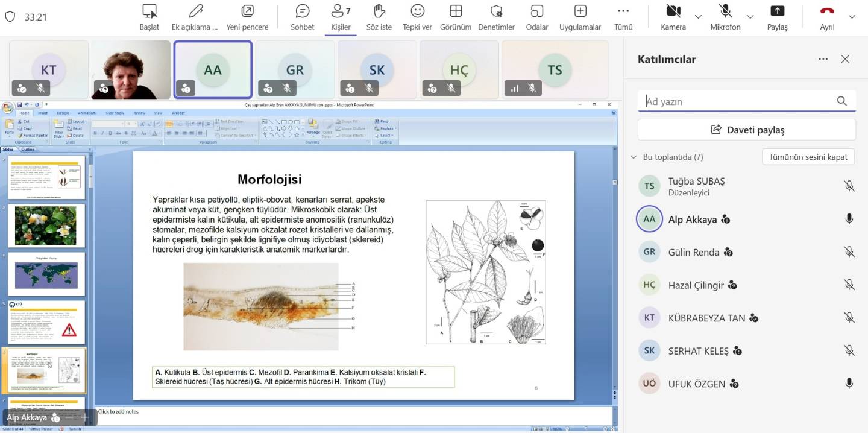Image resolution: width=868 pixels, height=433 pixels.
Task: Toggle Gülin Renda's microphone icon
Action: click(849, 252)
